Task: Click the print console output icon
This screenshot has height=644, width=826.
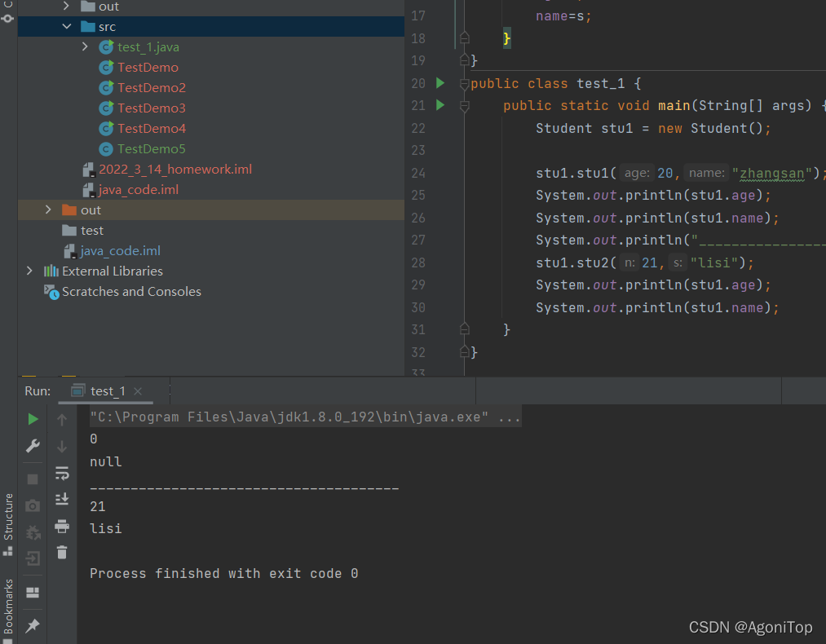Action: pyautogui.click(x=62, y=526)
